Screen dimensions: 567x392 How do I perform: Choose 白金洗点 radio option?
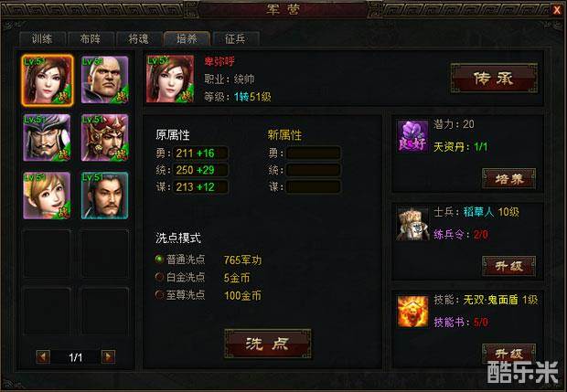(x=159, y=277)
